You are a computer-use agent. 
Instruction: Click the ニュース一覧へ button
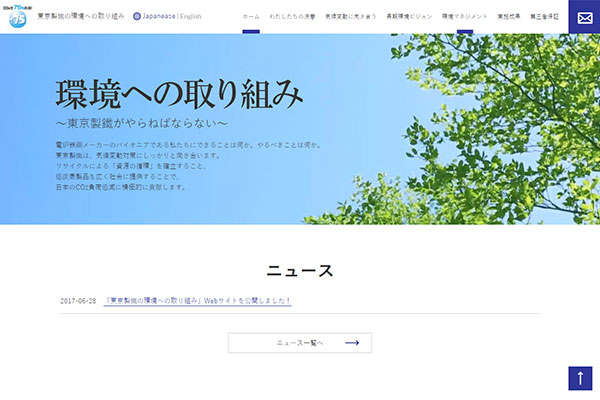tap(300, 343)
